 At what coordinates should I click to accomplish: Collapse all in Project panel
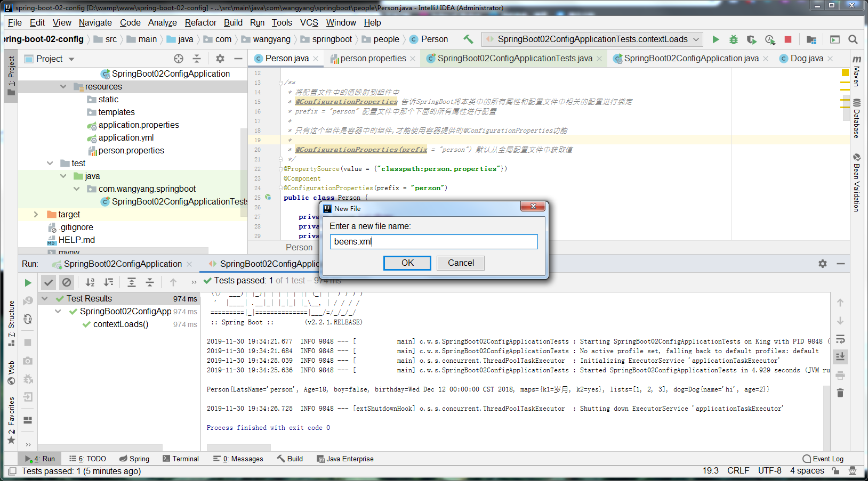point(197,59)
